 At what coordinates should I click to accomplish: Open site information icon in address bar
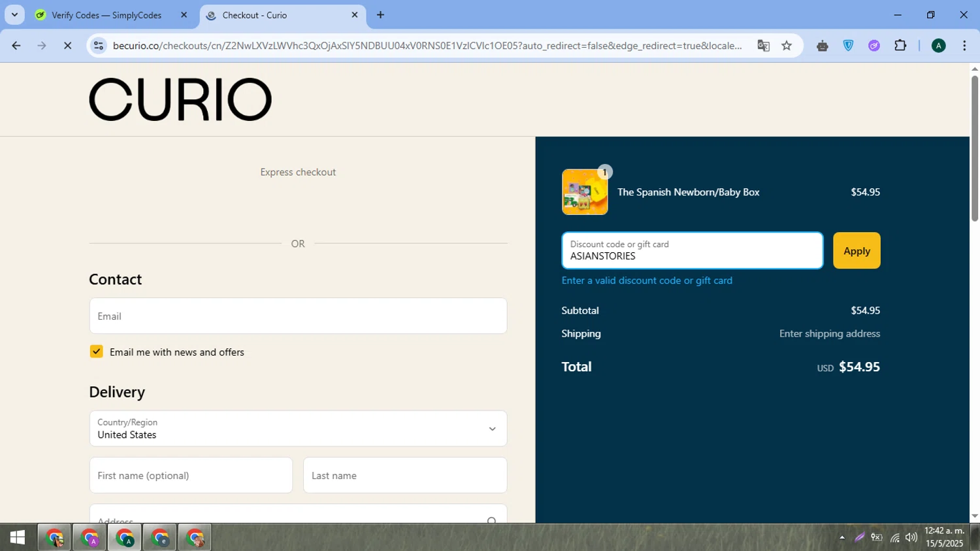[x=99, y=46]
